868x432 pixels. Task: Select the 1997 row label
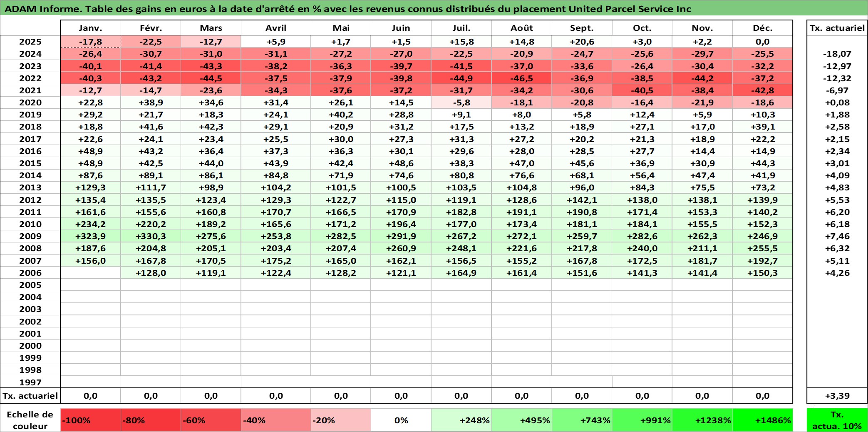(x=30, y=382)
